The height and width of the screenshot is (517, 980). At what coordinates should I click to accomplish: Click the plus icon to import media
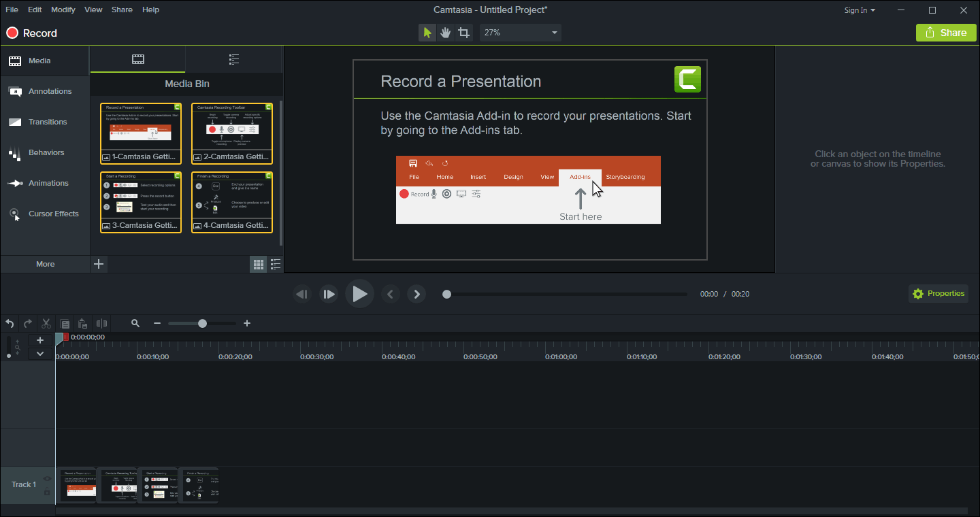[x=99, y=264]
